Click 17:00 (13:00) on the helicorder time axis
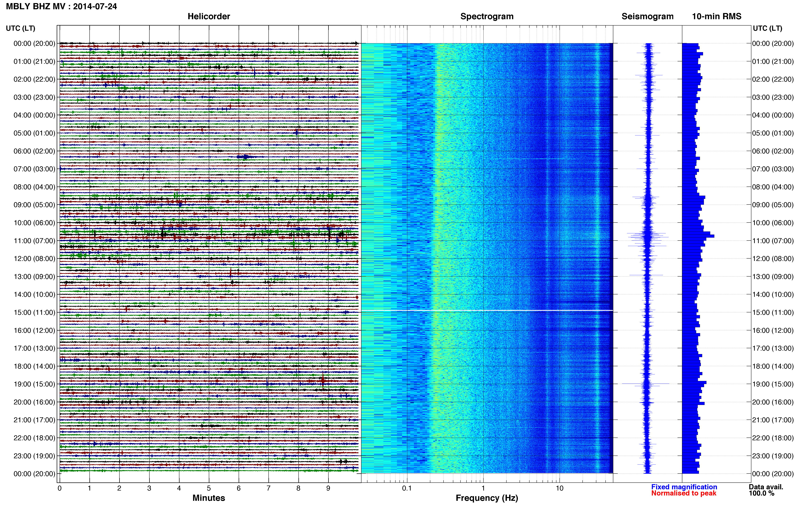This screenshot has height=508, width=812. (x=34, y=348)
